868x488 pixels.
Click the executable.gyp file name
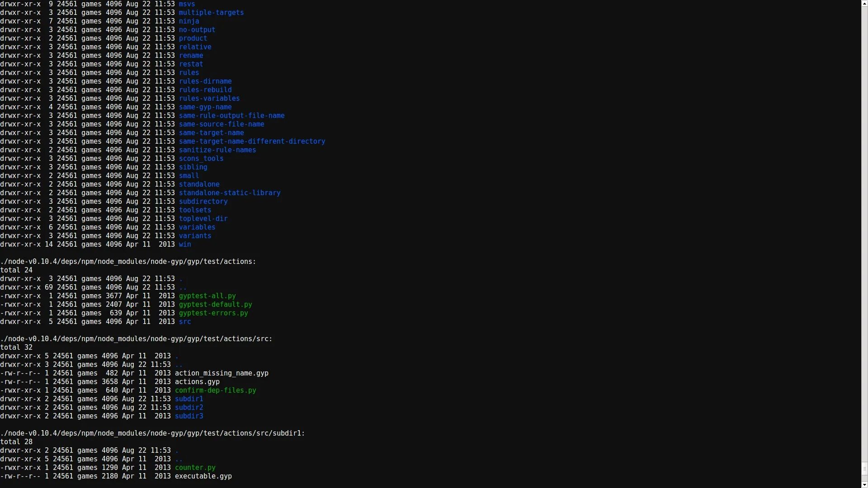click(x=203, y=476)
